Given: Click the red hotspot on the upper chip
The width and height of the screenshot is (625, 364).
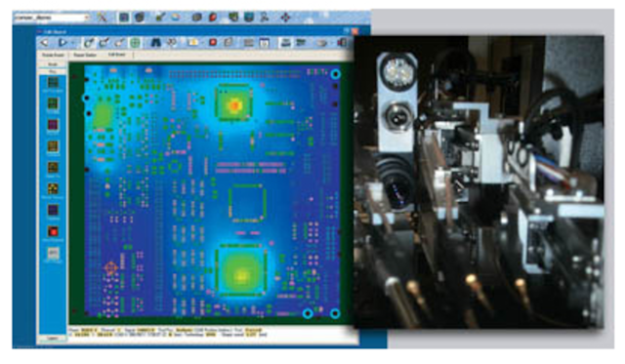Looking at the screenshot, I should tap(234, 105).
